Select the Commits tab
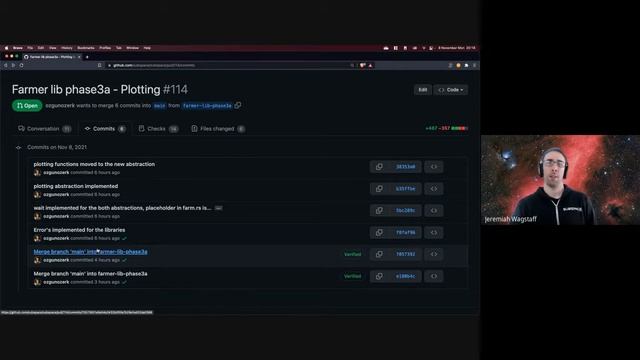This screenshot has width=640, height=360. tap(105, 129)
